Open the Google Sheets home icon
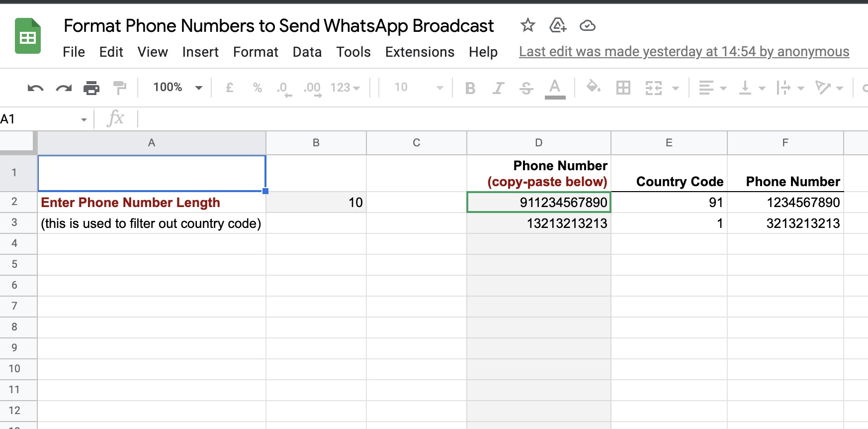The height and width of the screenshot is (429, 868). [x=28, y=36]
